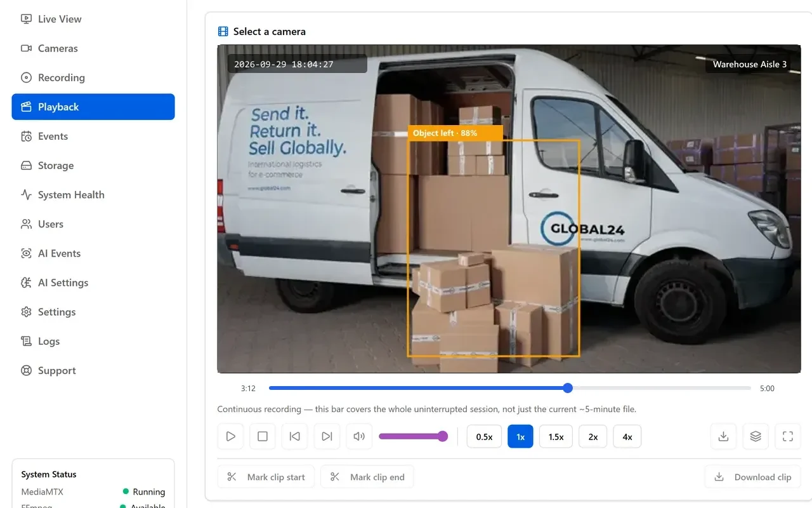This screenshot has height=508, width=812.
Task: Click the 2026-09-29 18:04:27 timestamp overlay
Action: pyautogui.click(x=297, y=64)
